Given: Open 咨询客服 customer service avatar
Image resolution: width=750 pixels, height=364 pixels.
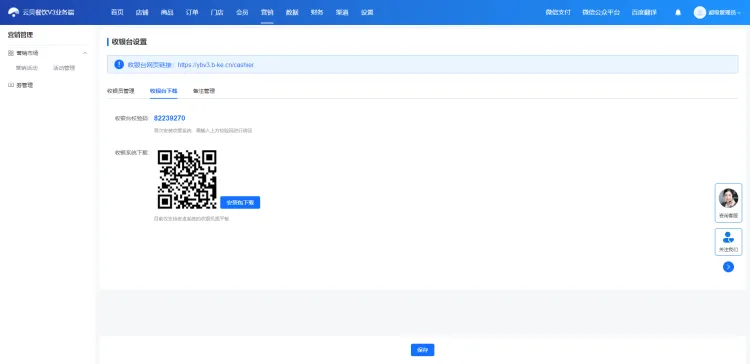Looking at the screenshot, I should [x=728, y=198].
